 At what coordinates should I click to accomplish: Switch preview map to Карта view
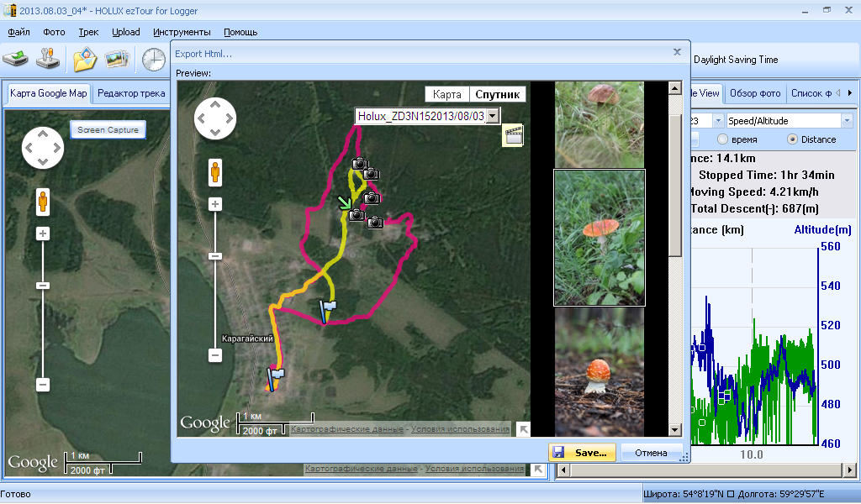coord(447,94)
